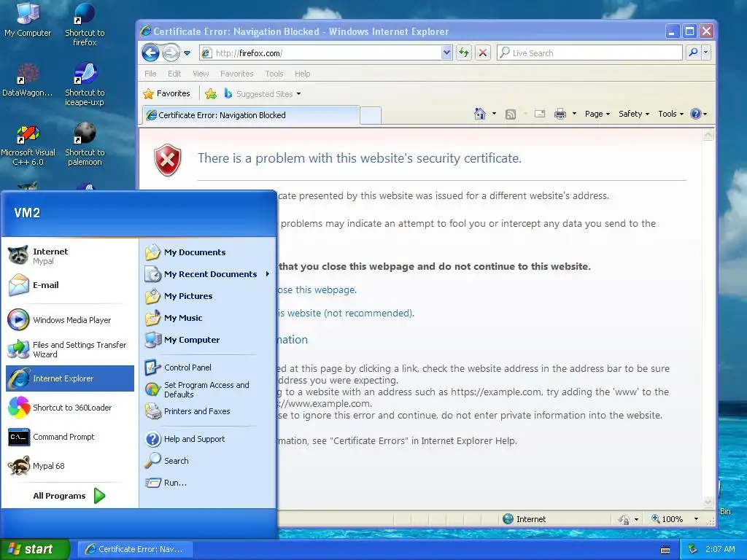747x560 pixels.
Task: Expand the Home button dropdown arrow
Action: (494, 114)
